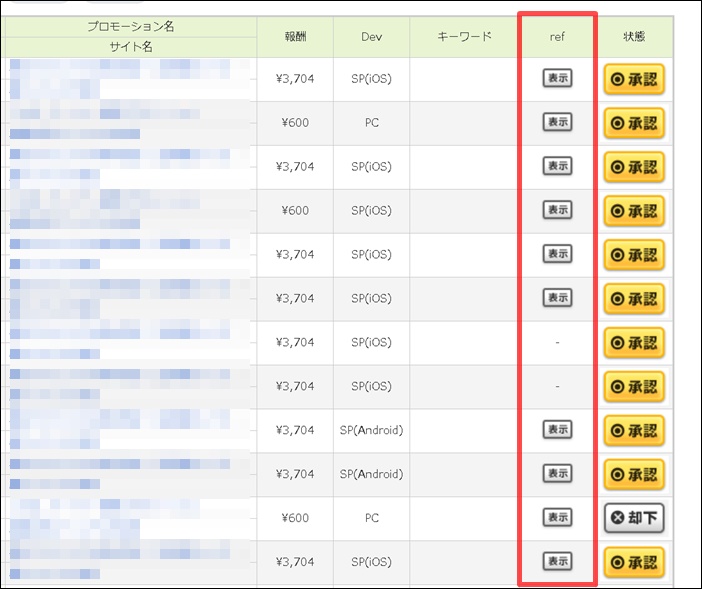This screenshot has height=589, width=702.
Task: Click the 状態 column header
Action: 634,37
